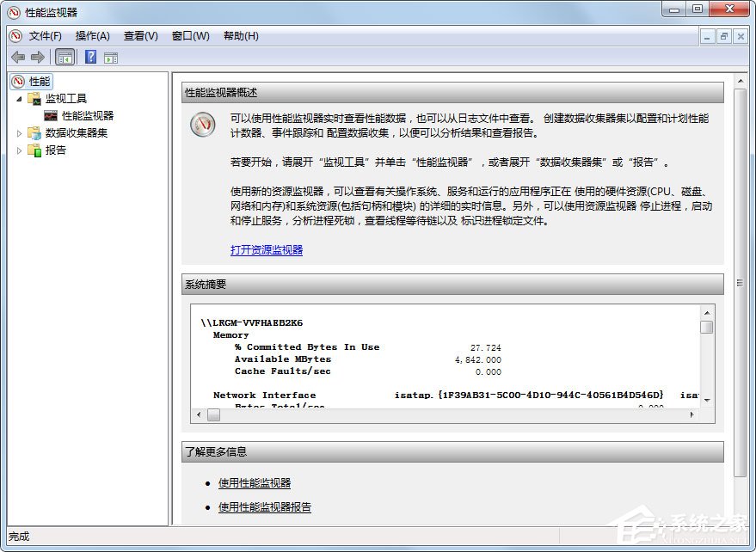Open Help via the question mark toolbar icon
Screen dimensions: 756x552
(89, 57)
